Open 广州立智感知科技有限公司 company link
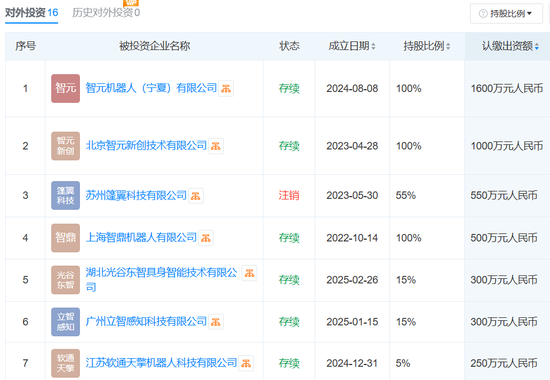Image resolution: width=550 pixels, height=380 pixels. [146, 321]
